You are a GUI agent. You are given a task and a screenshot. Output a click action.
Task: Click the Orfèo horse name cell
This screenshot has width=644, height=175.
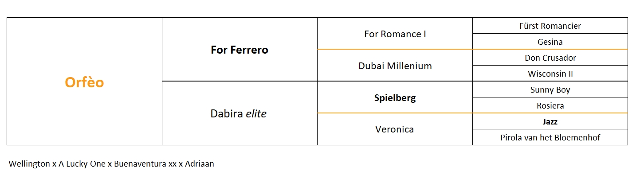[x=84, y=82]
